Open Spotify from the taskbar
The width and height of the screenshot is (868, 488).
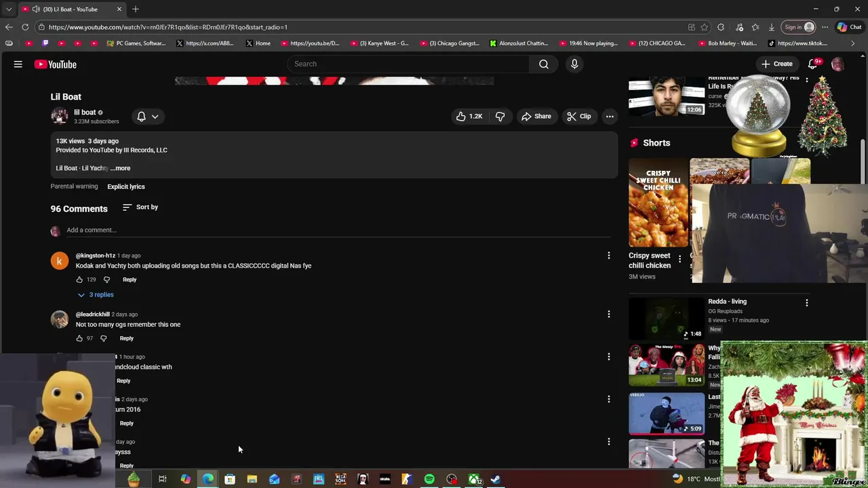pyautogui.click(x=429, y=479)
